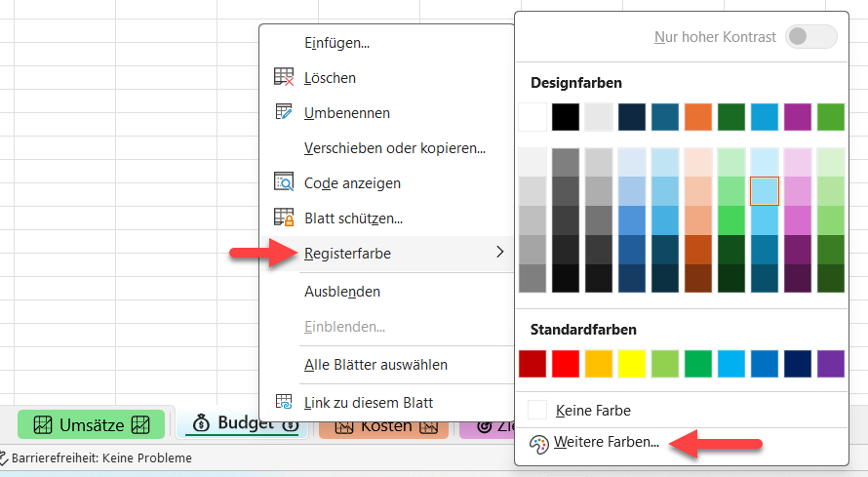The height and width of the screenshot is (477, 868).
Task: Click the money bag icon on Budget tab
Action: click(x=201, y=424)
